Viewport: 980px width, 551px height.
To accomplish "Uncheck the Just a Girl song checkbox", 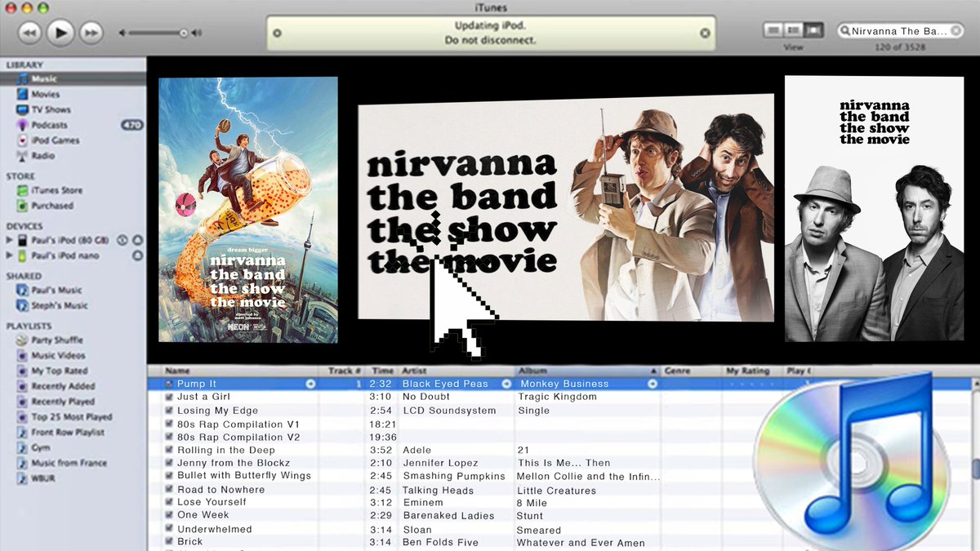I will (x=169, y=397).
